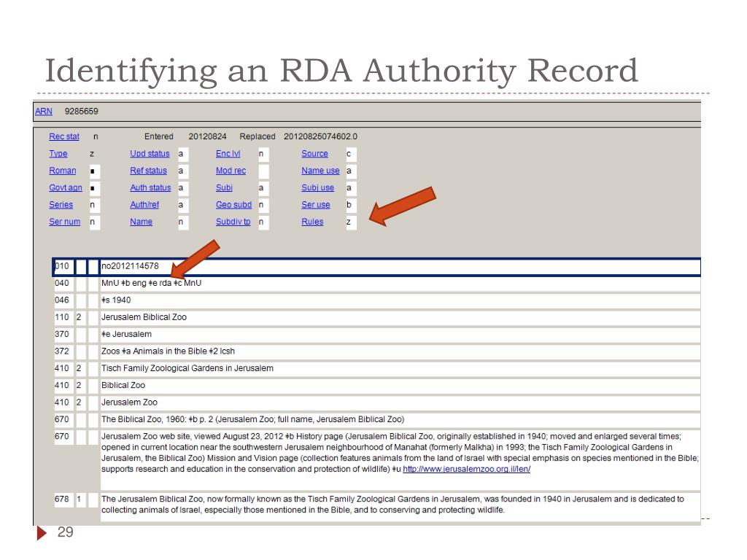
Task: Click the Source field link
Action: click(314, 154)
